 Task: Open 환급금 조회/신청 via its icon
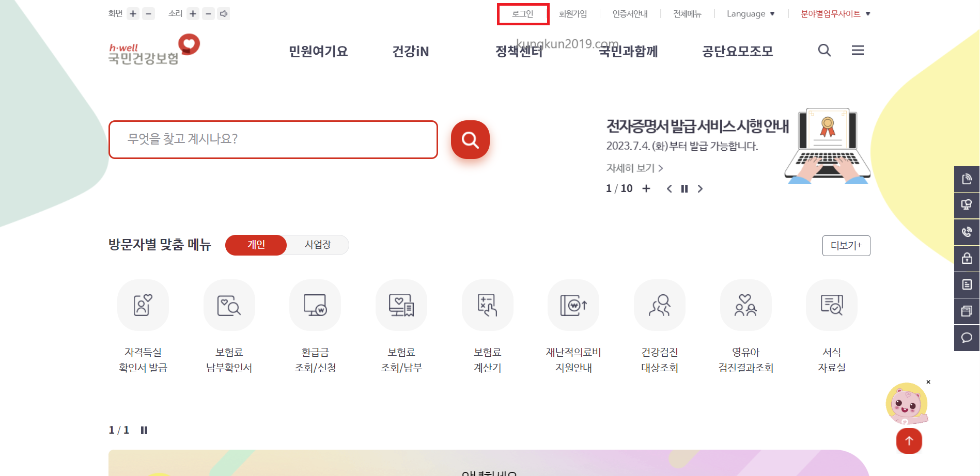click(315, 305)
